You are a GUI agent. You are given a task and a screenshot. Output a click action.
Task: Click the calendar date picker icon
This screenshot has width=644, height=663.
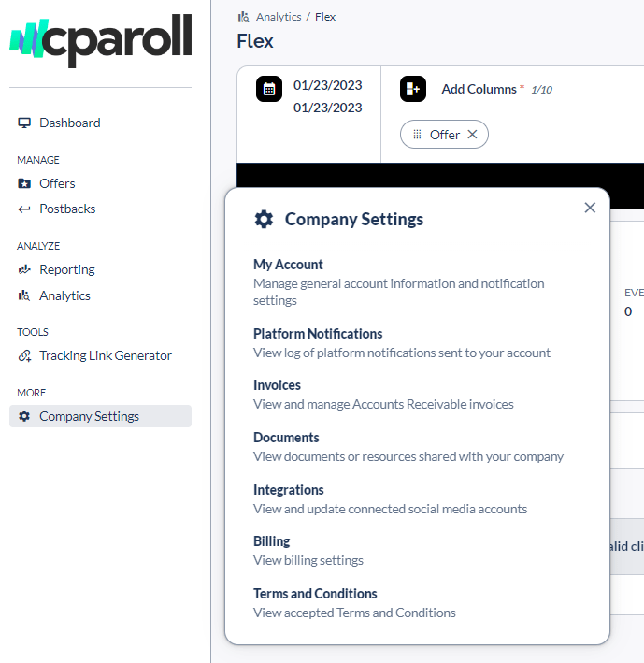click(269, 89)
